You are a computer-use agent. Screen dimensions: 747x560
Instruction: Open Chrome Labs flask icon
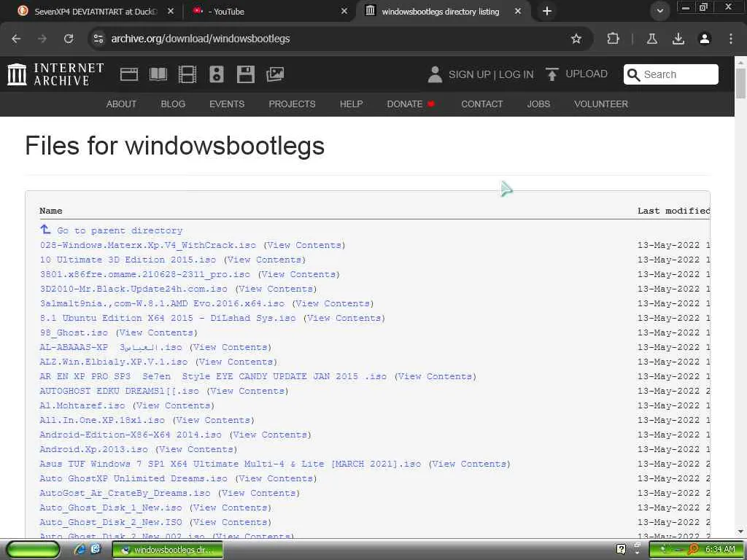[x=651, y=39]
